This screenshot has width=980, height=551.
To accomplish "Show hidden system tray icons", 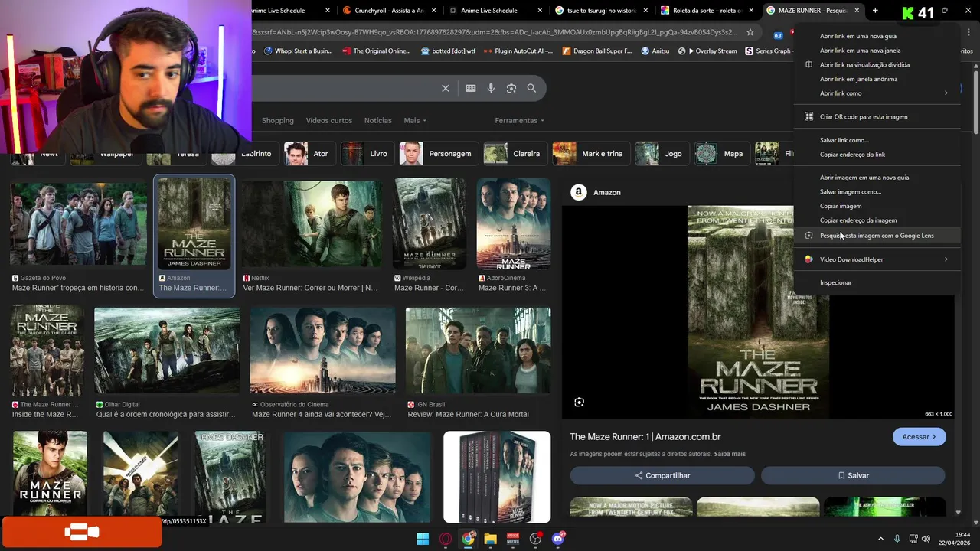I will click(880, 539).
